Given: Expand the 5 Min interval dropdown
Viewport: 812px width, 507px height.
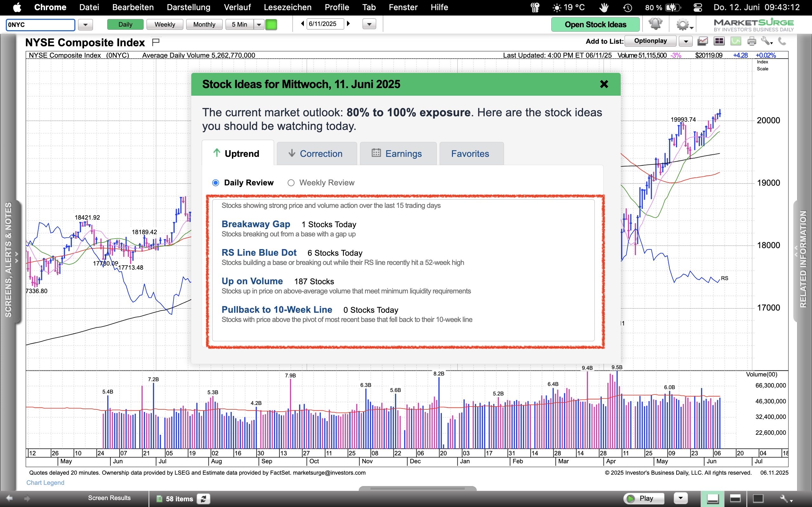Looking at the screenshot, I should point(259,24).
